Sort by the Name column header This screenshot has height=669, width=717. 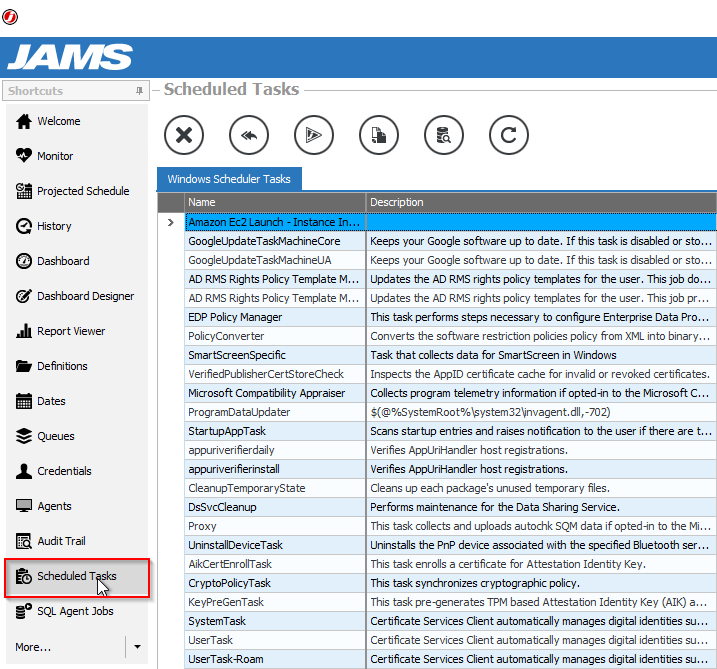[x=275, y=202]
